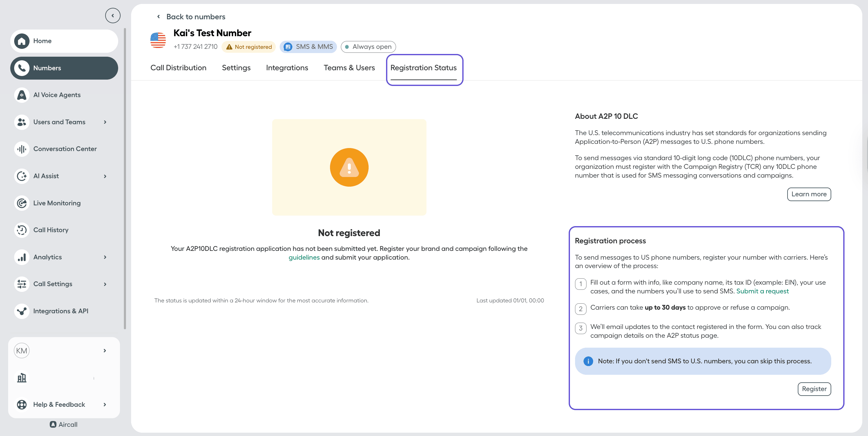The image size is (868, 436).
Task: Expand Call Settings submenu
Action: coord(105,284)
